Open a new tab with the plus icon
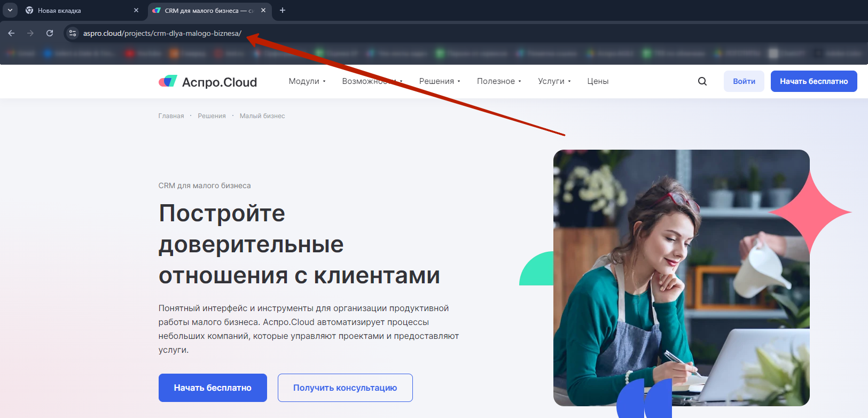 pyautogui.click(x=283, y=10)
